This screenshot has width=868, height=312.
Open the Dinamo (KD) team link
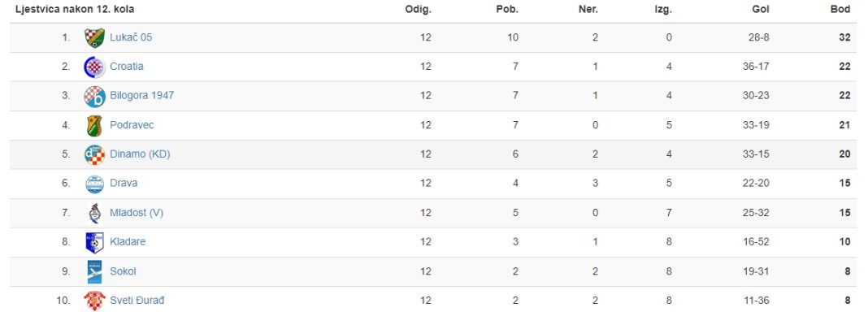point(140,154)
